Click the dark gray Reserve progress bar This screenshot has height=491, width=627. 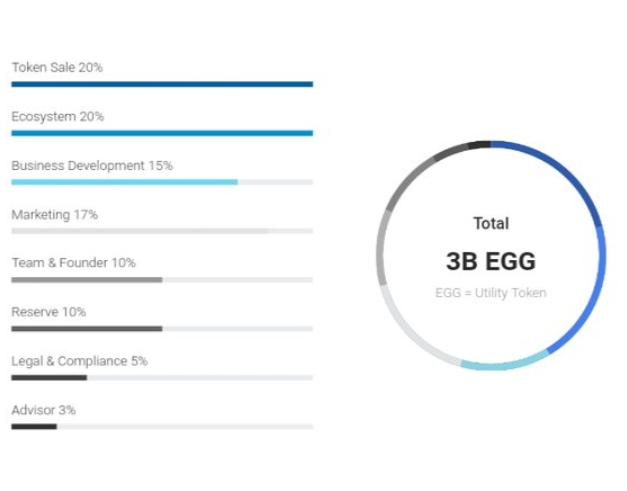[x=86, y=328]
